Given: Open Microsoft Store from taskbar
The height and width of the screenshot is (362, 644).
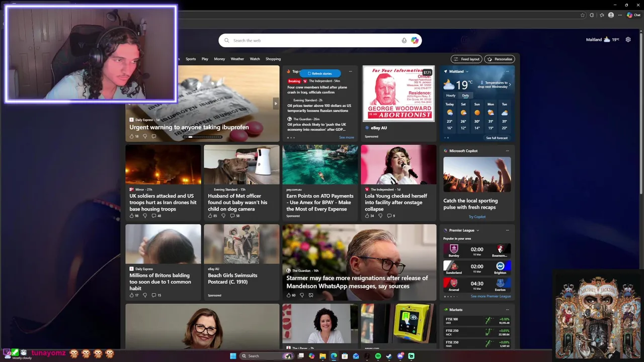Looking at the screenshot, I should [345, 356].
